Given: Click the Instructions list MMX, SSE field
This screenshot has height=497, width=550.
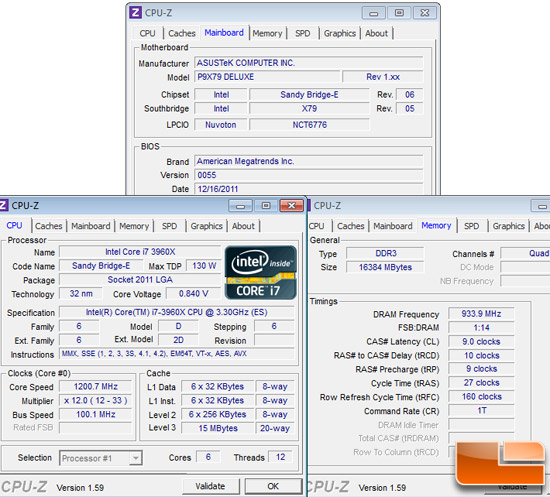Looking at the screenshot, I should [x=176, y=354].
